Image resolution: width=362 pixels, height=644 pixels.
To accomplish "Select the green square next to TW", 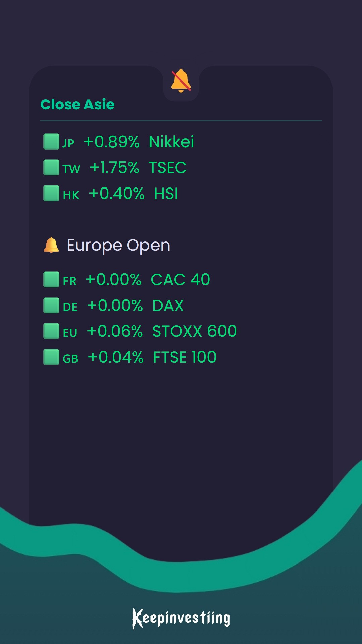I will tap(51, 167).
